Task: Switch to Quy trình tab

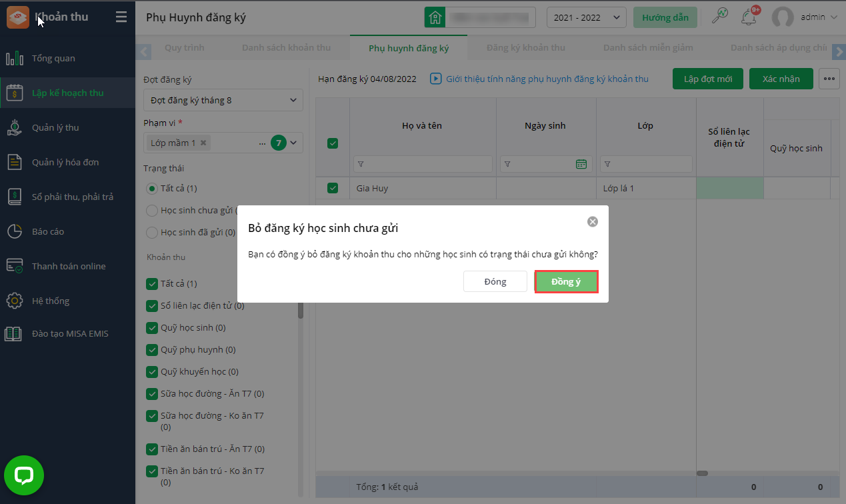Action: (185, 48)
